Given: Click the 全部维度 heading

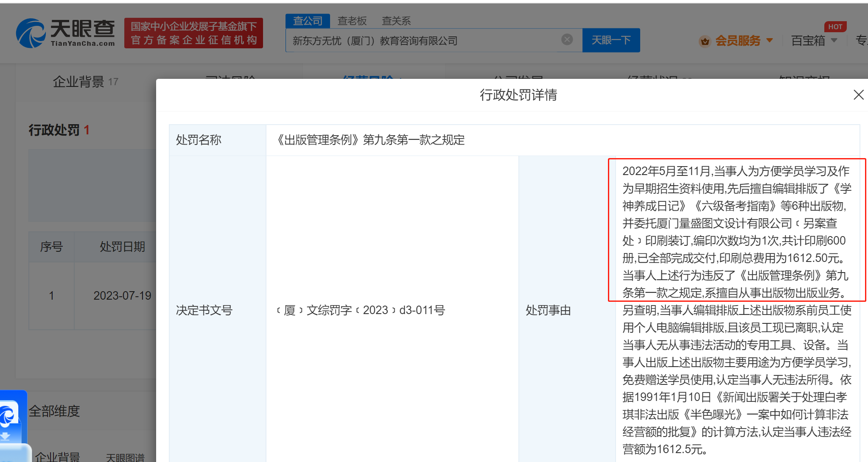Looking at the screenshot, I should tap(54, 411).
